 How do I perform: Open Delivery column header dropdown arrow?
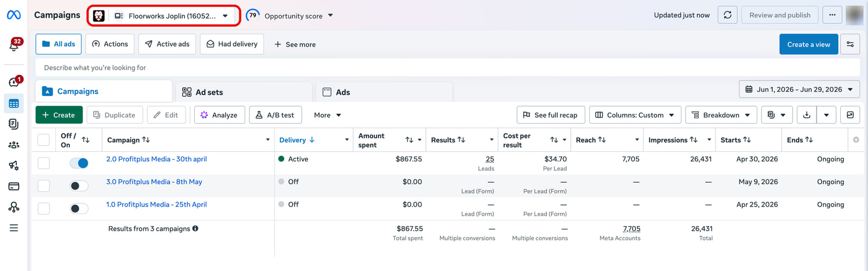pyautogui.click(x=347, y=140)
